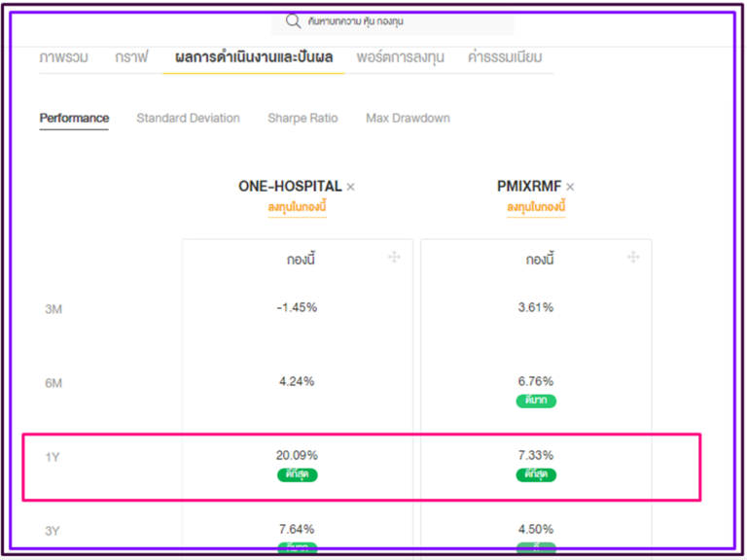Select PMIXRMF 3M value 3.61%
The image size is (747, 560).
coord(536,307)
